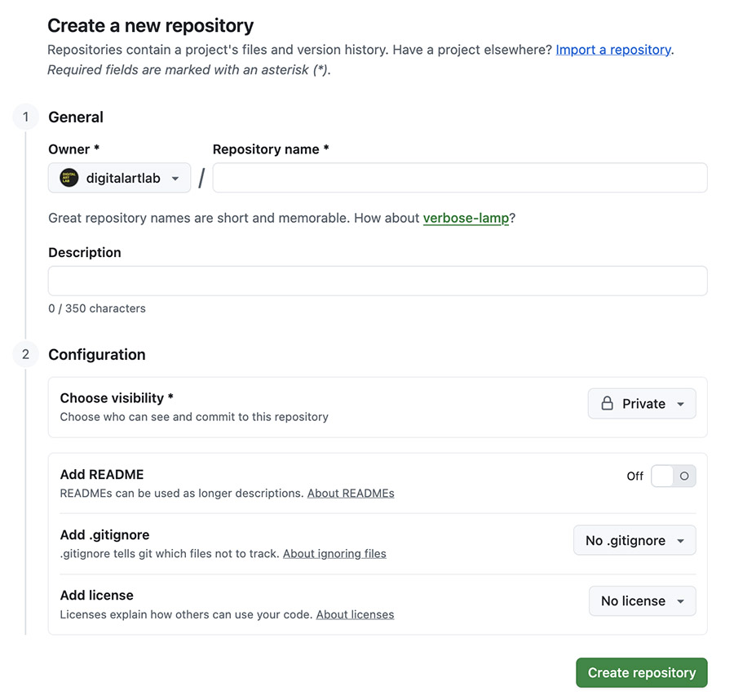
Task: Click the Create repository button
Action: [641, 673]
